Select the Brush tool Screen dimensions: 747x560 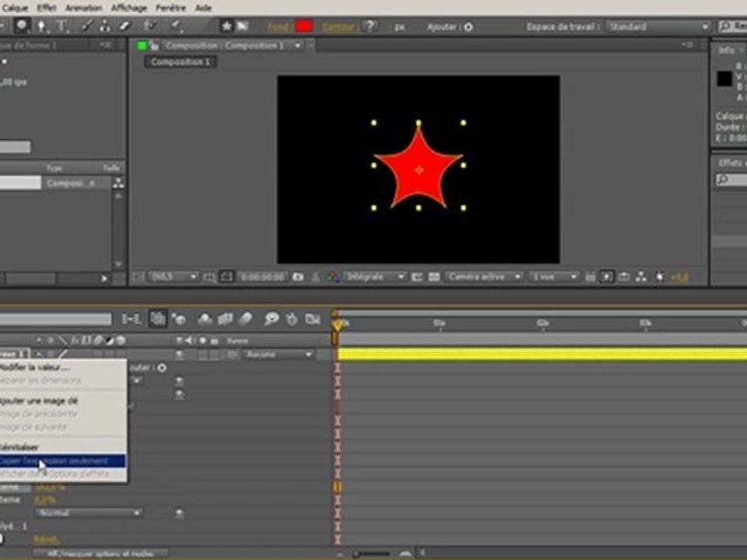86,26
